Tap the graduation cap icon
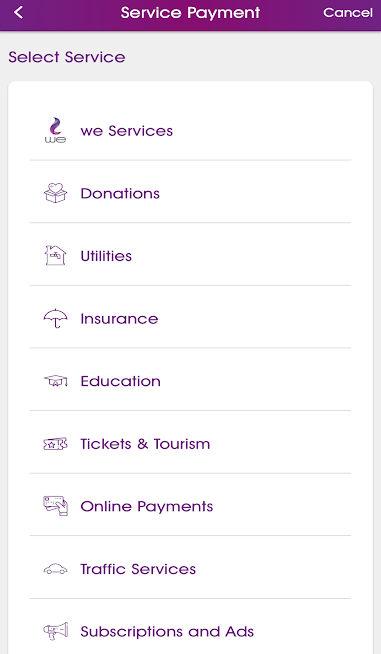The image size is (381, 654). pos(56,381)
